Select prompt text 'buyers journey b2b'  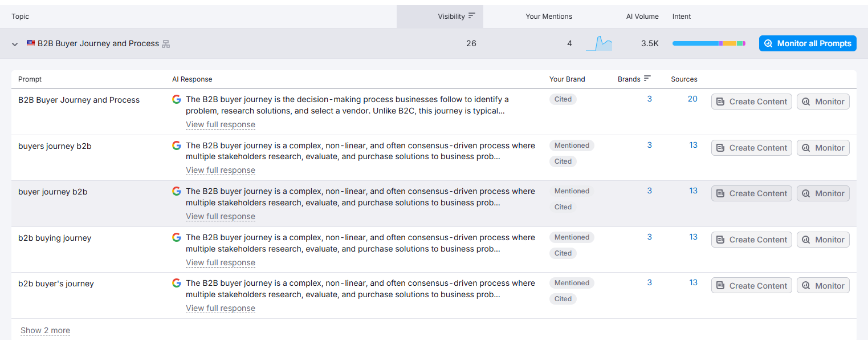[55, 146]
